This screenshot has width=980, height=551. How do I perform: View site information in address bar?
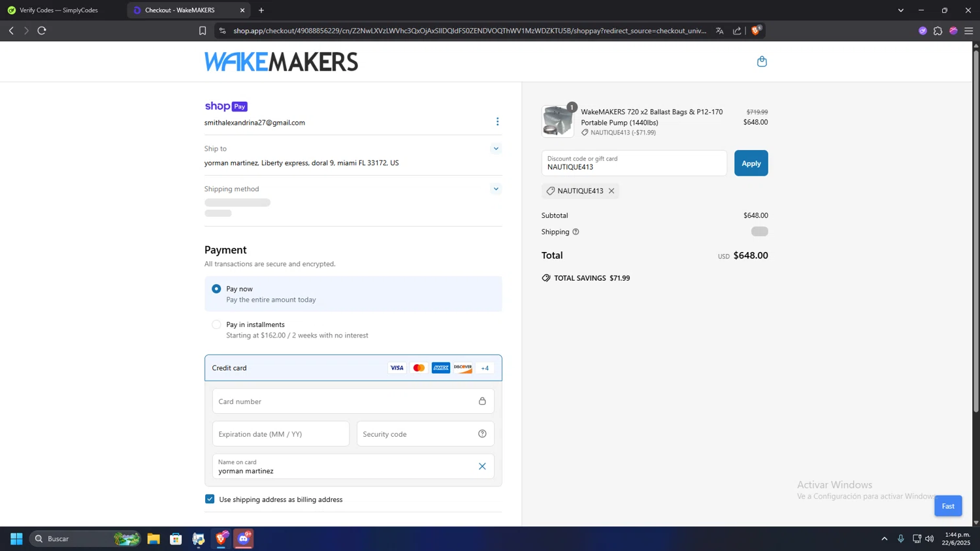click(222, 31)
